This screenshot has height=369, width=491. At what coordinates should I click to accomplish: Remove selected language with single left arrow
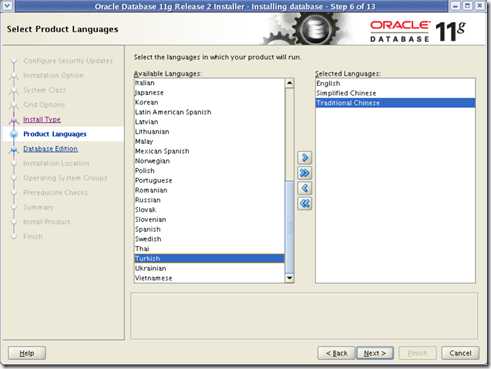304,188
